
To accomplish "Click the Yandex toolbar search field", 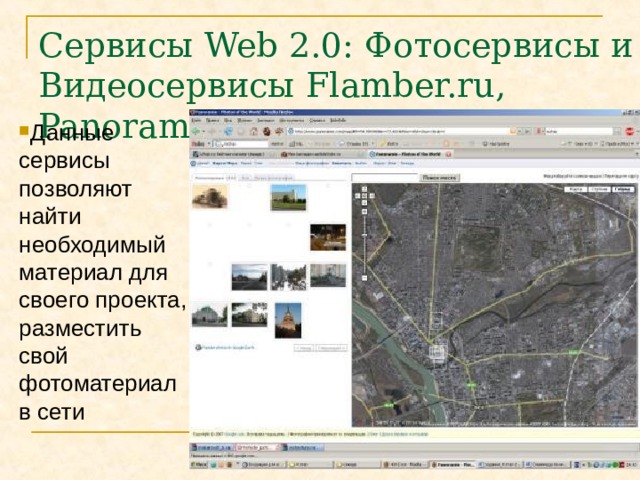I will 242,144.
